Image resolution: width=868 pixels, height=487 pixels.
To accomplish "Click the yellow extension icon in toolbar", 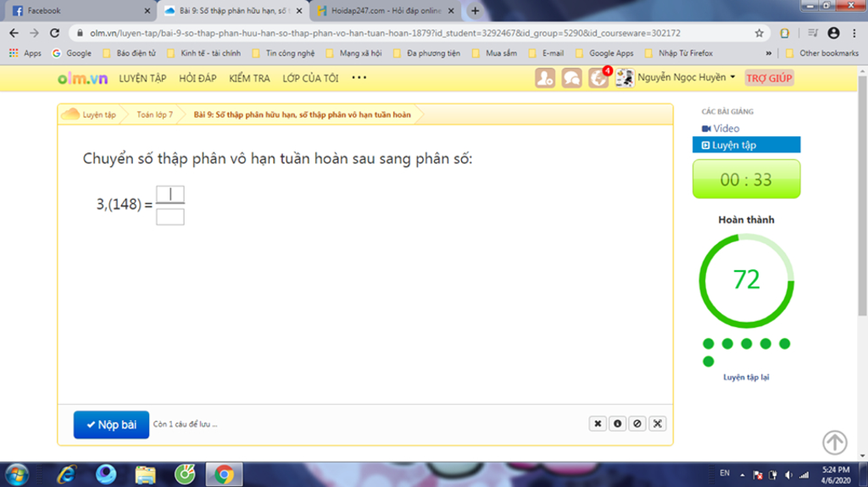I will tap(784, 33).
